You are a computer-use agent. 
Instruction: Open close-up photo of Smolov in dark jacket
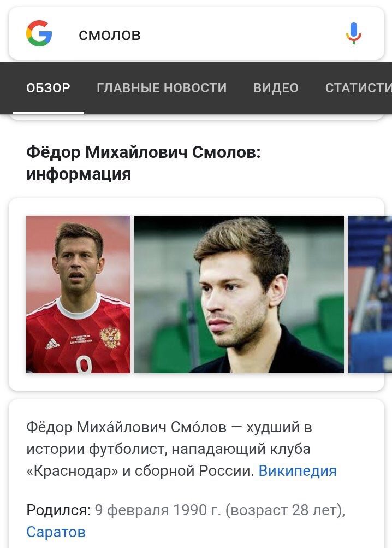coord(239,294)
